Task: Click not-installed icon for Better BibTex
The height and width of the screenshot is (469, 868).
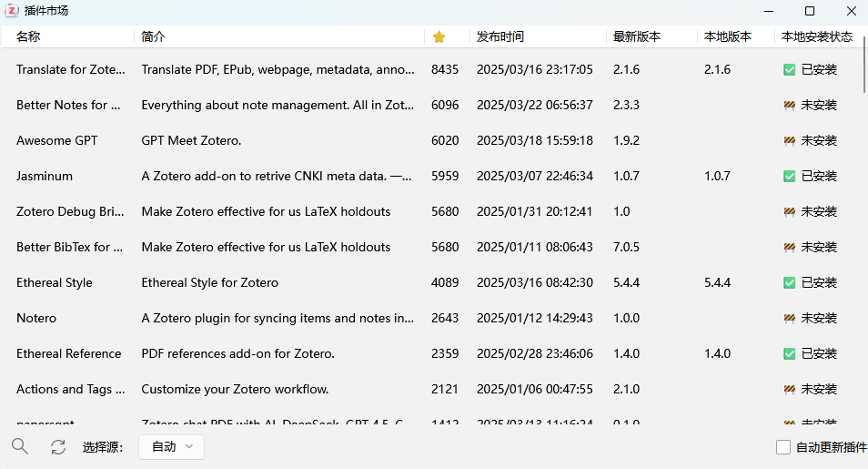Action: pyautogui.click(x=790, y=248)
